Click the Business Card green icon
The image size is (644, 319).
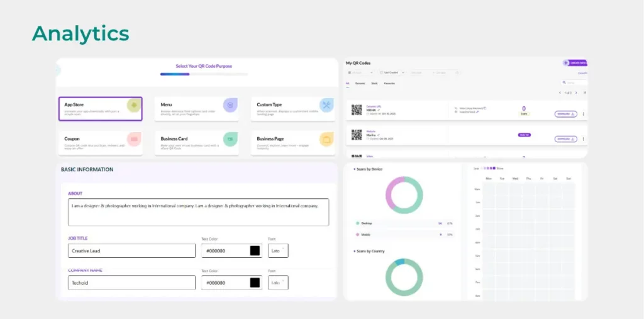point(230,139)
